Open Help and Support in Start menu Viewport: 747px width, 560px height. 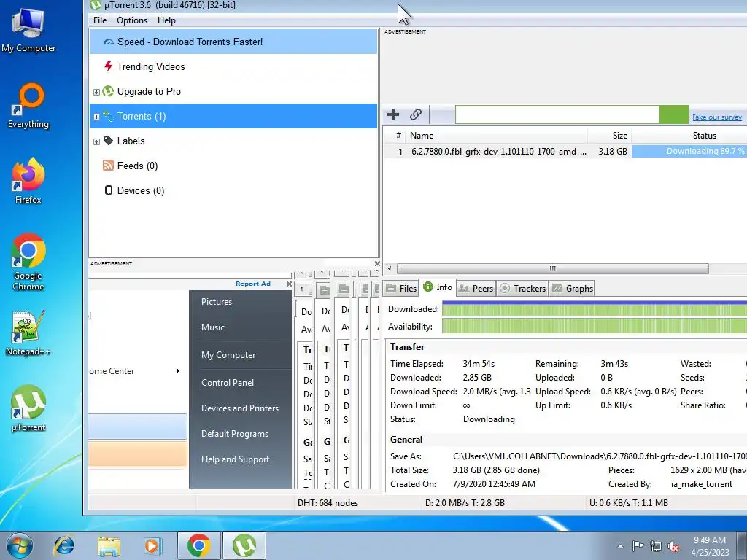point(235,459)
